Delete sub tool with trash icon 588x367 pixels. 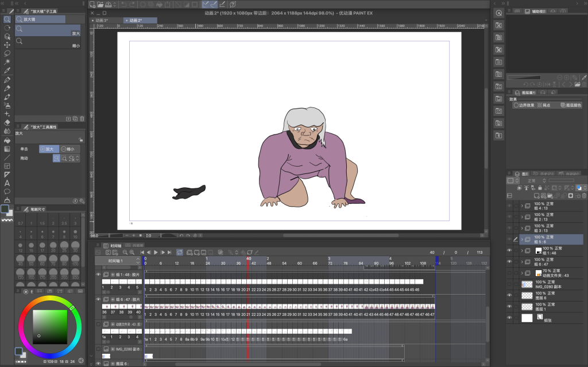[82, 118]
